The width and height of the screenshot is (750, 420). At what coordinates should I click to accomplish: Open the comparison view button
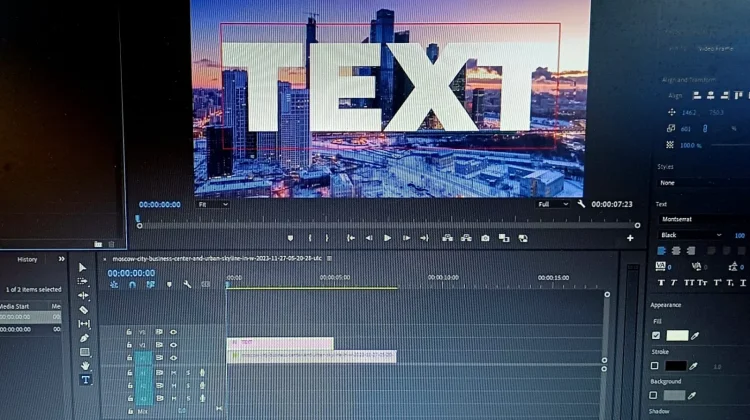coord(504,238)
